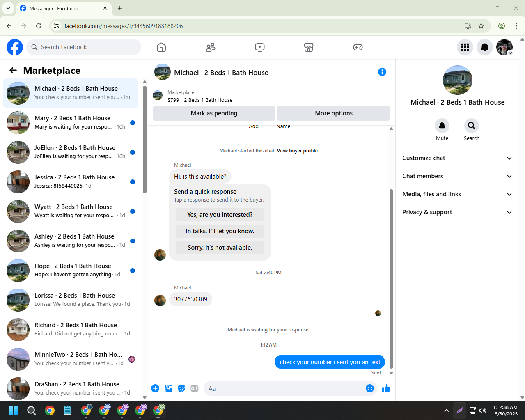Viewport: 525px width, 420px height.
Task: Open Jessica's chat with number 8158449025
Action: [x=71, y=182]
